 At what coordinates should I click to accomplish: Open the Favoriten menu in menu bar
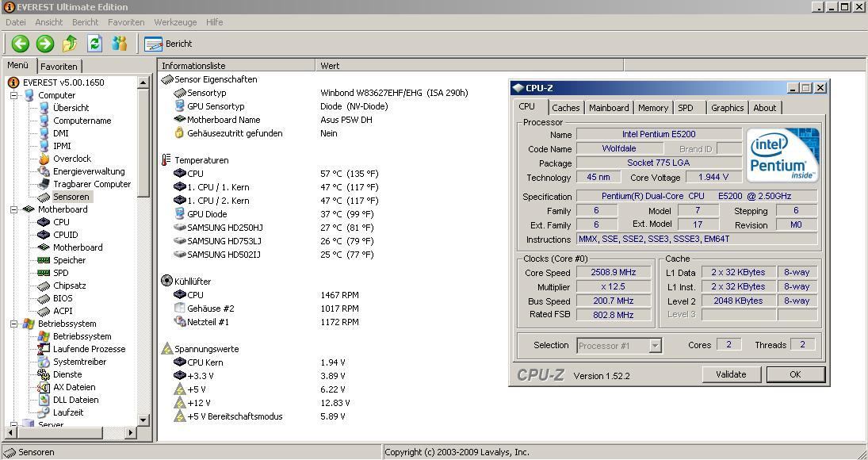point(126,22)
